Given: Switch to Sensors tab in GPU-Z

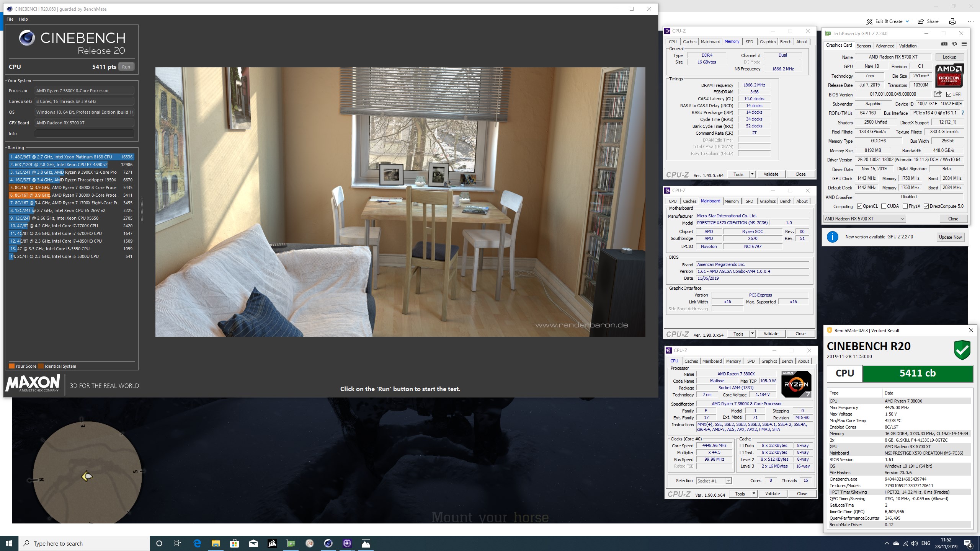Looking at the screenshot, I should (x=864, y=46).
